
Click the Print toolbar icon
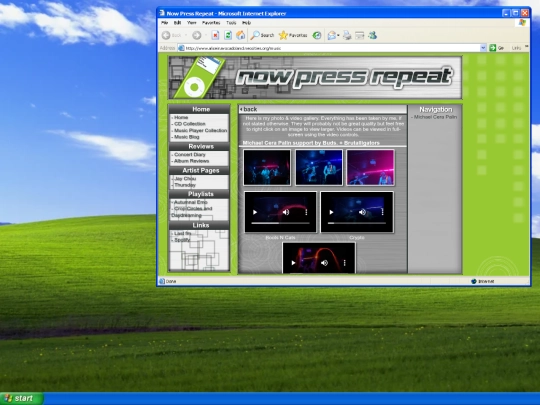click(347, 35)
